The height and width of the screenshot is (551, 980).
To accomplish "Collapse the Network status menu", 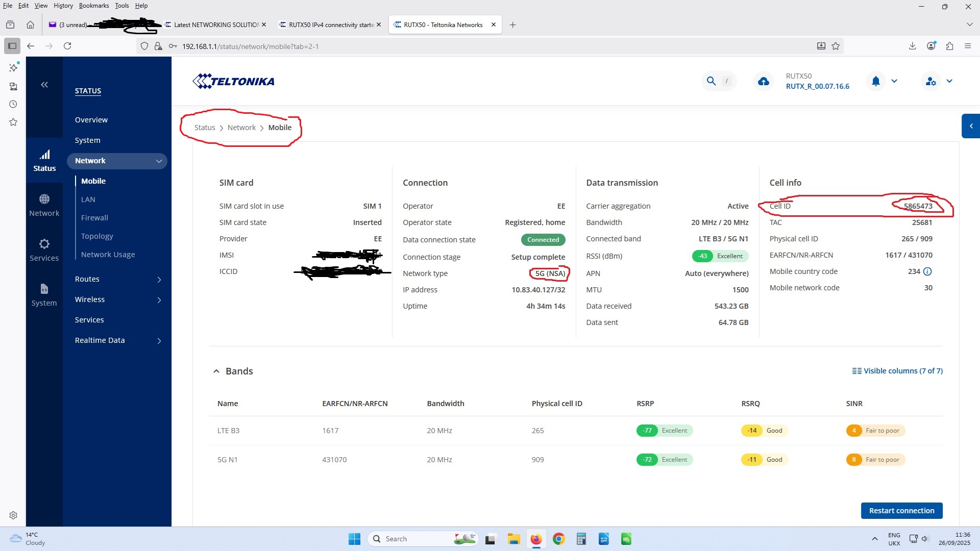I will pyautogui.click(x=159, y=161).
